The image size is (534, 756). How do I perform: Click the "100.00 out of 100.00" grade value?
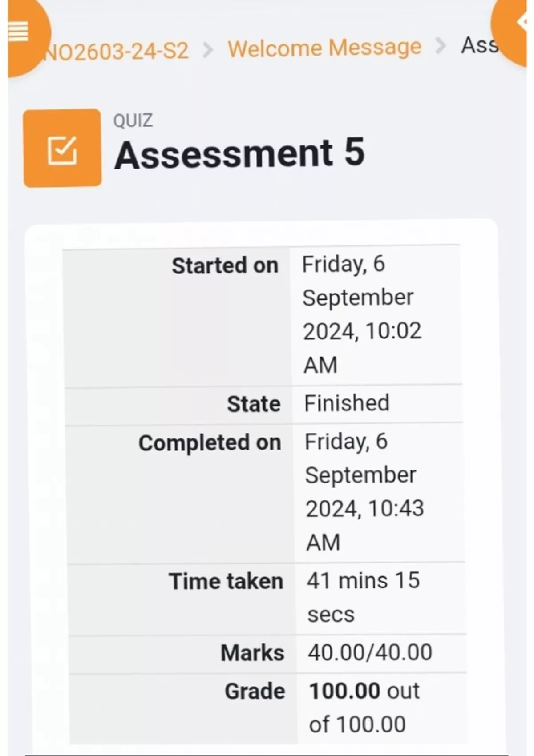click(364, 707)
